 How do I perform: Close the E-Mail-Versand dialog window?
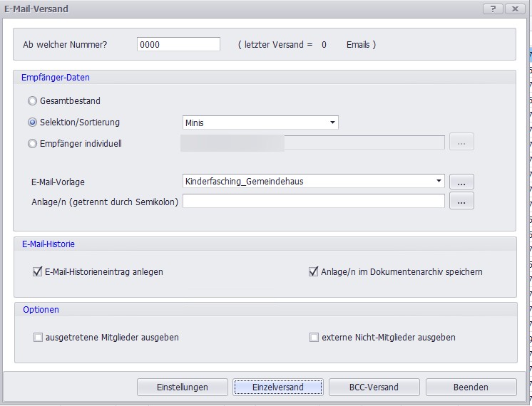[x=514, y=9]
